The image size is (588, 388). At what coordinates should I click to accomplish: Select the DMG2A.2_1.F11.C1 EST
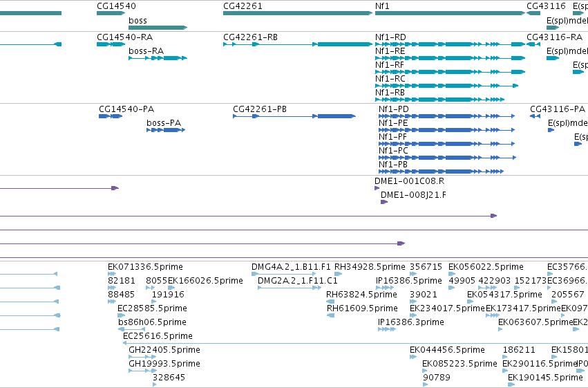coord(290,288)
